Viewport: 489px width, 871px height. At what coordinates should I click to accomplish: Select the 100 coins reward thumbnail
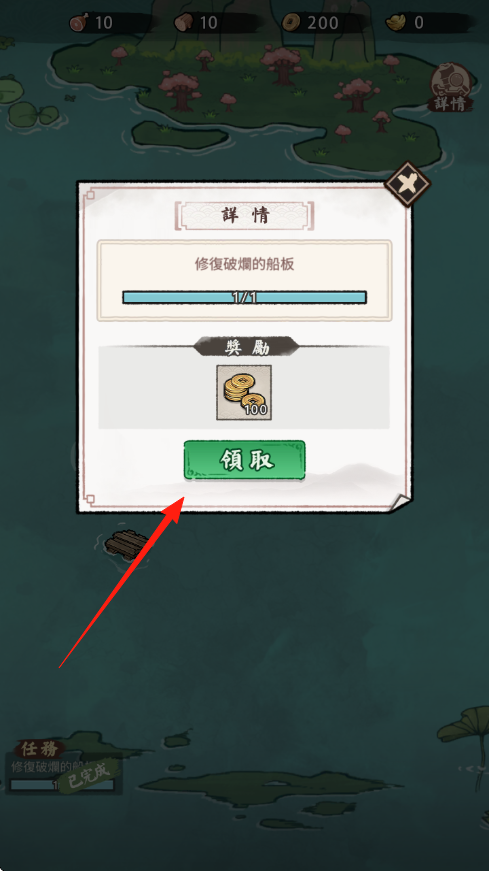244,392
